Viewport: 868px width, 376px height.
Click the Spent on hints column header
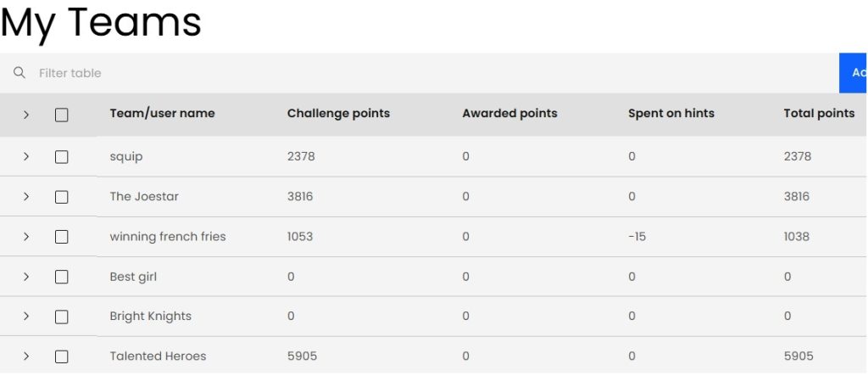670,114
